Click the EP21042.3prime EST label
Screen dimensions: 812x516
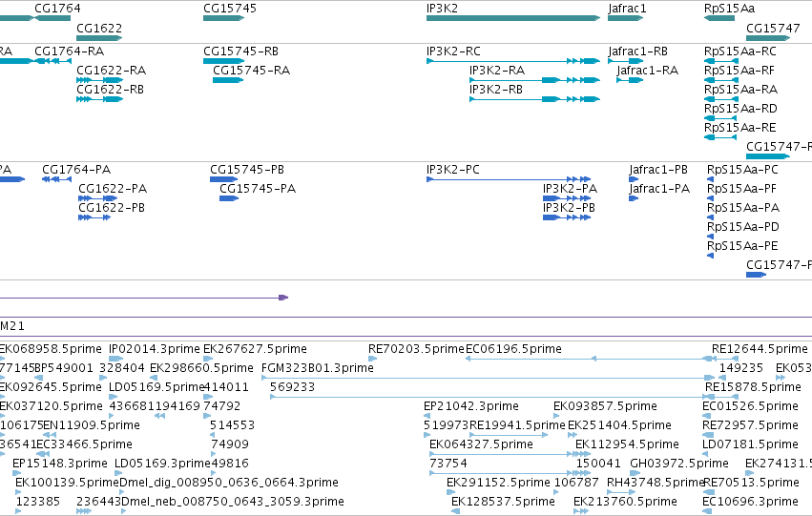(x=471, y=406)
